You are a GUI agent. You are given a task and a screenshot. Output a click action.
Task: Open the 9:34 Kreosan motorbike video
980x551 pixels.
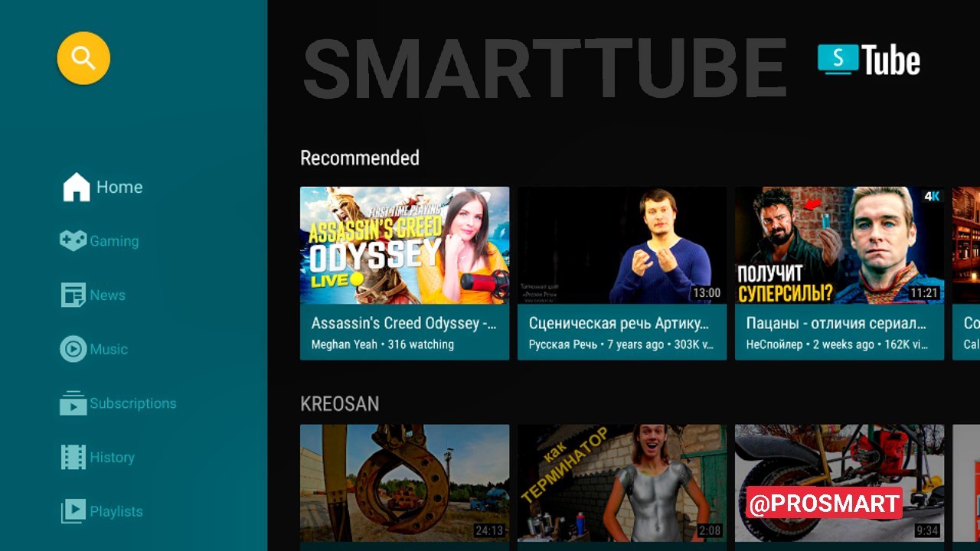(839, 484)
